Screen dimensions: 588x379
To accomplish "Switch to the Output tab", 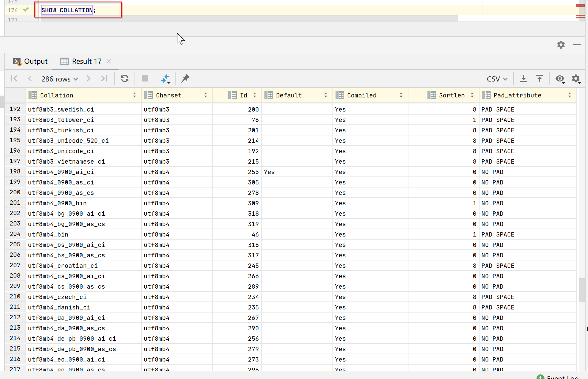I will pos(30,61).
